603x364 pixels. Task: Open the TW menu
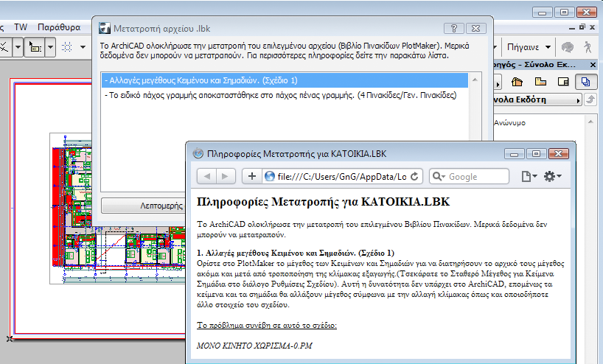tap(21, 27)
